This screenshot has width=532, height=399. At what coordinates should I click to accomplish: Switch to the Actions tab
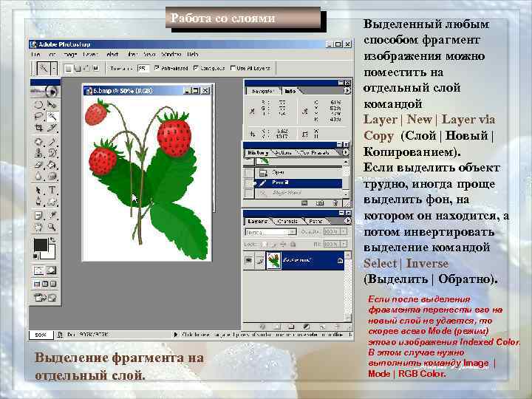283,153
